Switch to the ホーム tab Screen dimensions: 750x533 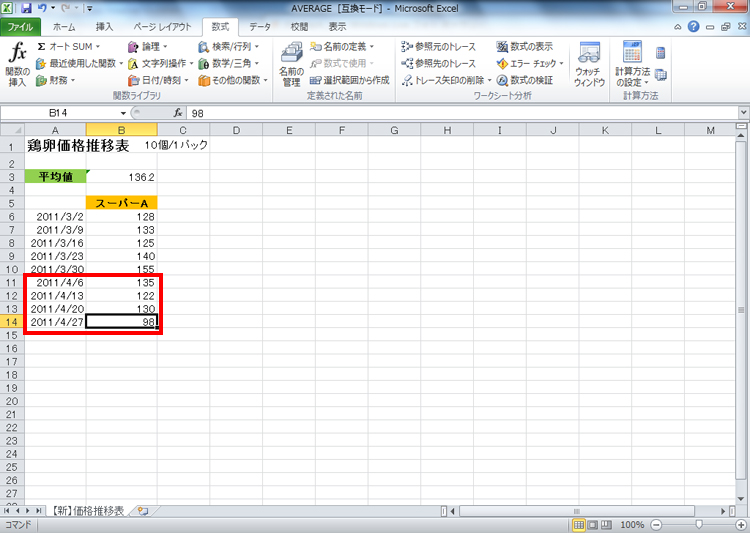(64, 27)
